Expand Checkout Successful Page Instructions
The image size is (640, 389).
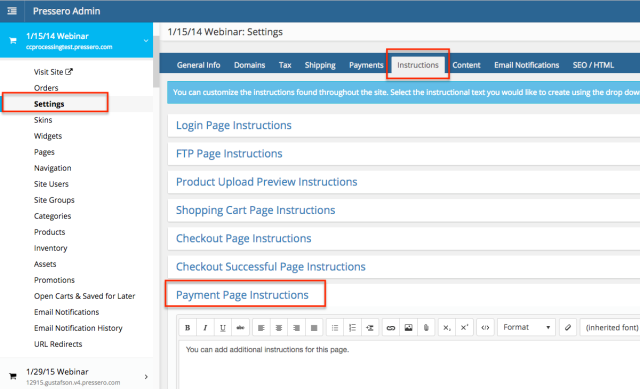271,267
